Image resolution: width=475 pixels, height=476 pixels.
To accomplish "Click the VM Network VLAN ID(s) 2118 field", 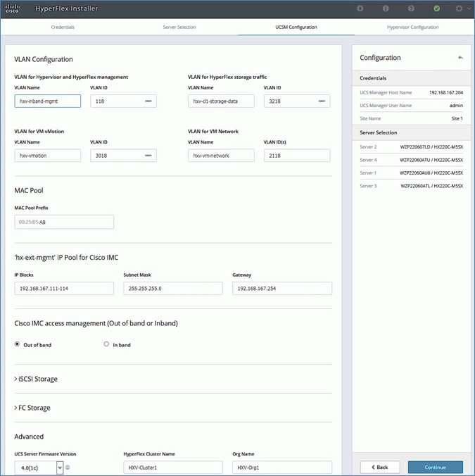I will (x=297, y=156).
